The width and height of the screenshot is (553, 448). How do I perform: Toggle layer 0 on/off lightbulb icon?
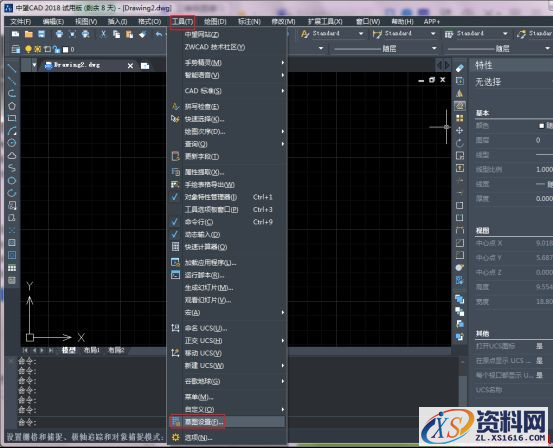coord(29,49)
